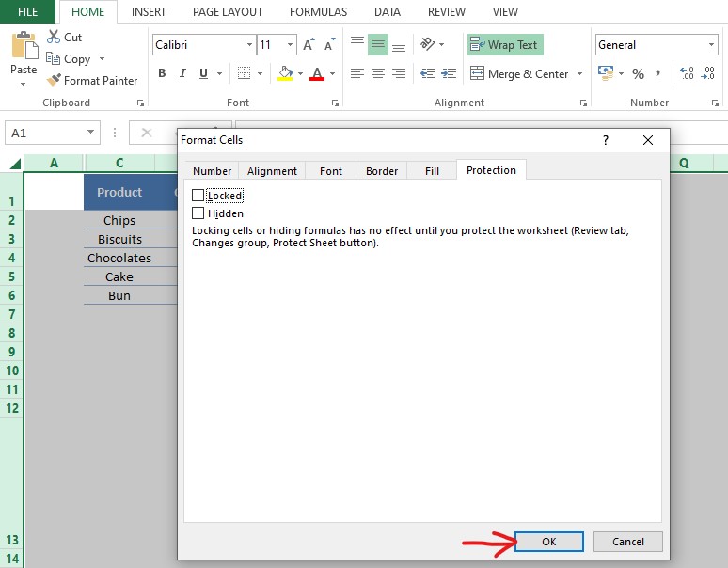Decrease font size with small A icon

tap(329, 44)
